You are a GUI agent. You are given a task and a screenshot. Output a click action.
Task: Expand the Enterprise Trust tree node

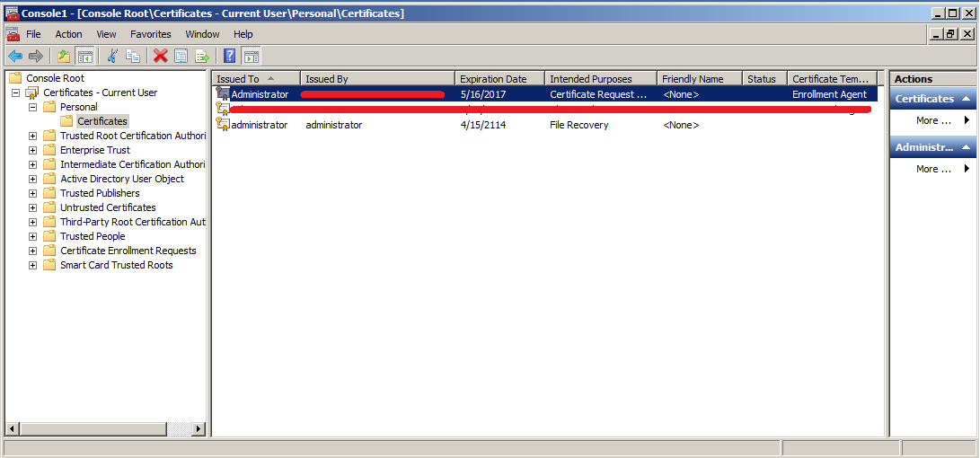[33, 150]
